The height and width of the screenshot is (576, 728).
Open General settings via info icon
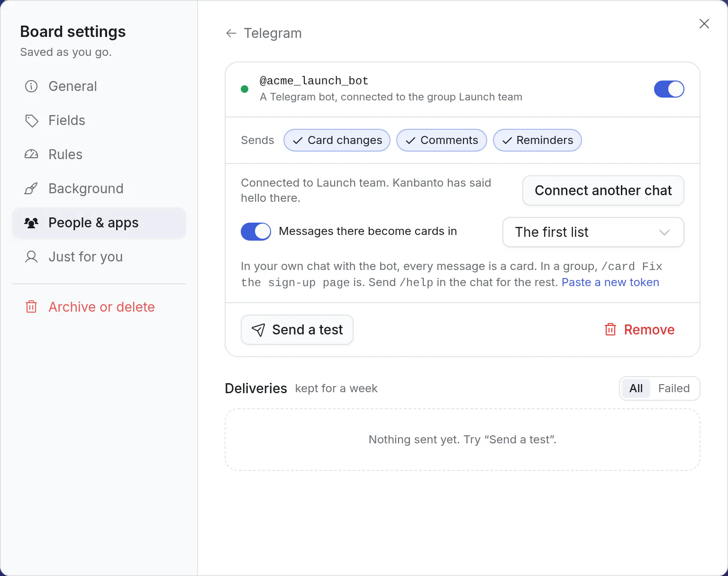point(31,86)
